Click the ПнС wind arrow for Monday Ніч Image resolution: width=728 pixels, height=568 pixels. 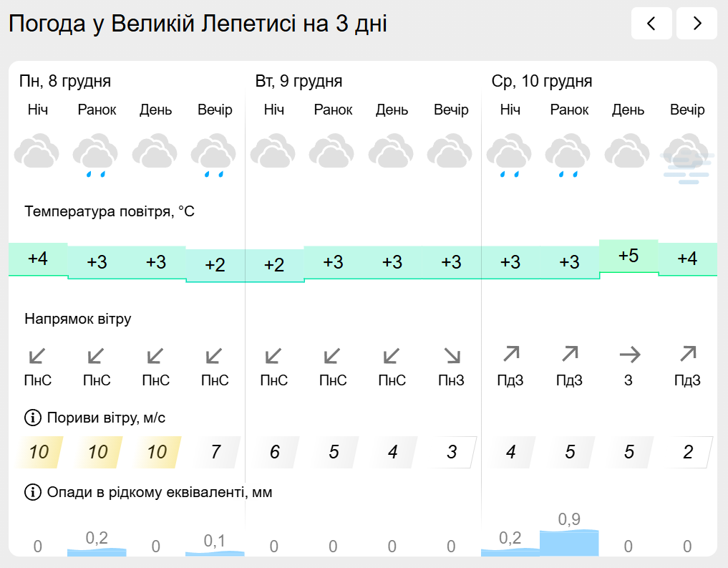(37, 355)
